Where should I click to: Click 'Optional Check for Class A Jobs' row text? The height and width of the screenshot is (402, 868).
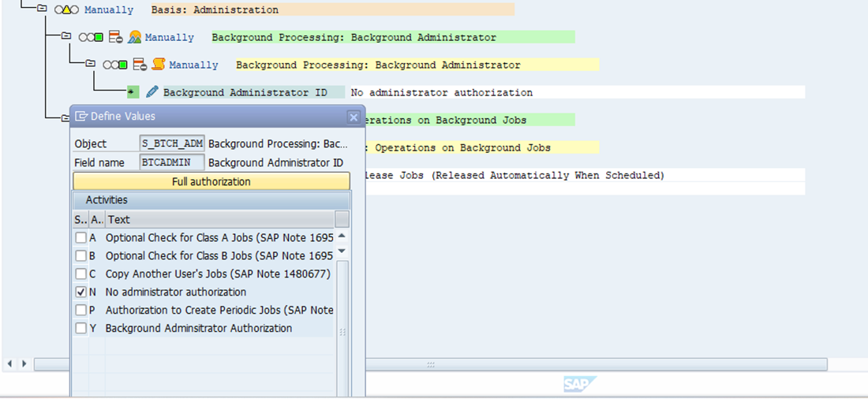(219, 238)
